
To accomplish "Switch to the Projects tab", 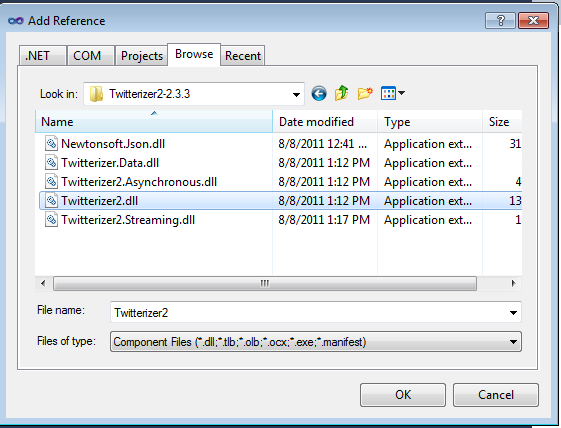I will coord(141,55).
